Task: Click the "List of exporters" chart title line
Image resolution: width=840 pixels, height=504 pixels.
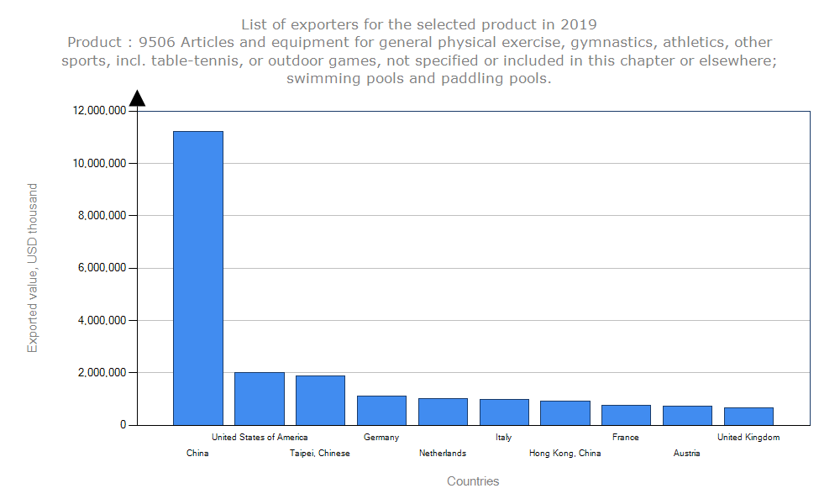Action: click(419, 24)
